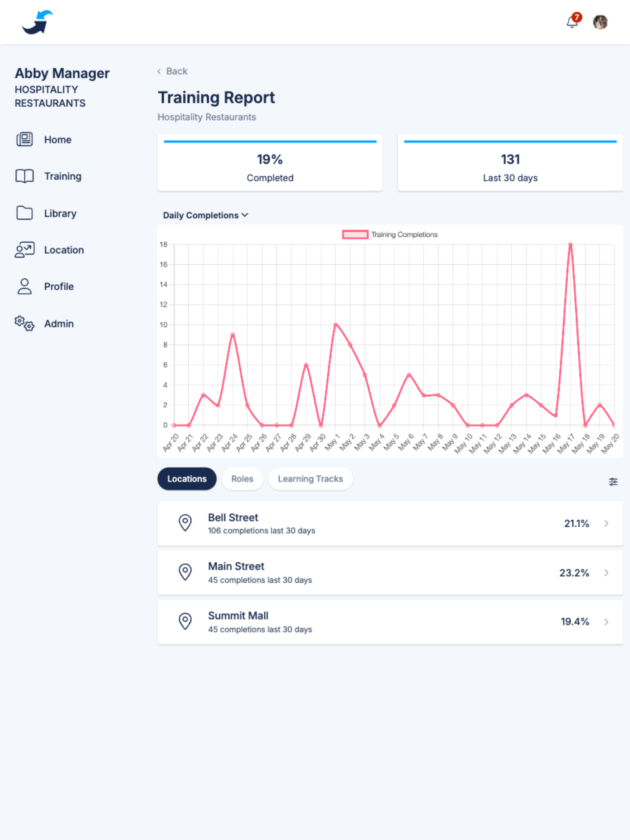Switch to the Roles tab
Image resolution: width=630 pixels, height=840 pixels.
click(x=242, y=479)
